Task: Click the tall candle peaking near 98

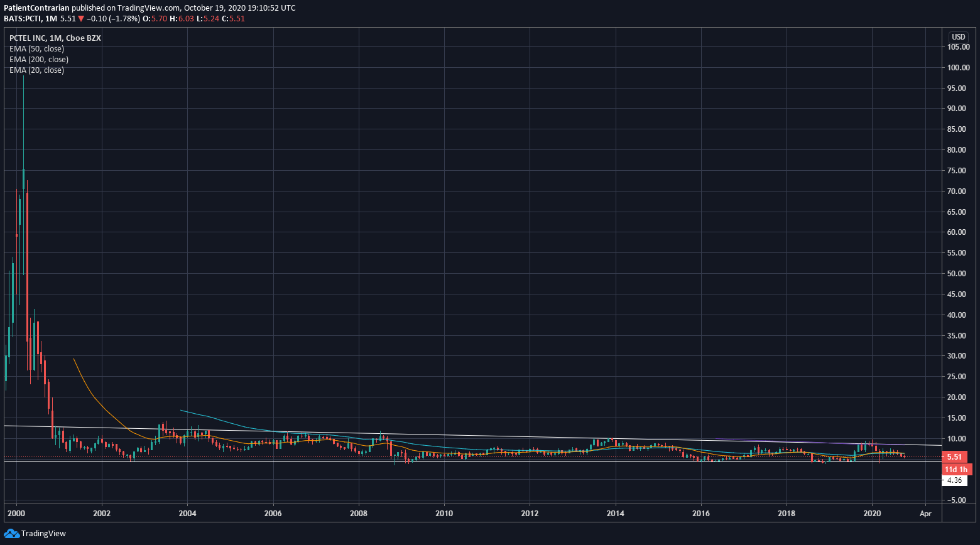Action: tap(23, 178)
